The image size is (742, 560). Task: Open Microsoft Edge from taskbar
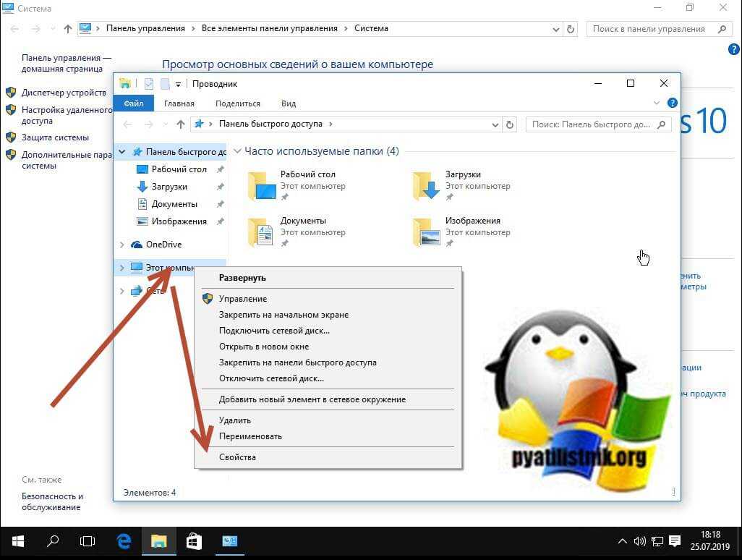point(124,541)
